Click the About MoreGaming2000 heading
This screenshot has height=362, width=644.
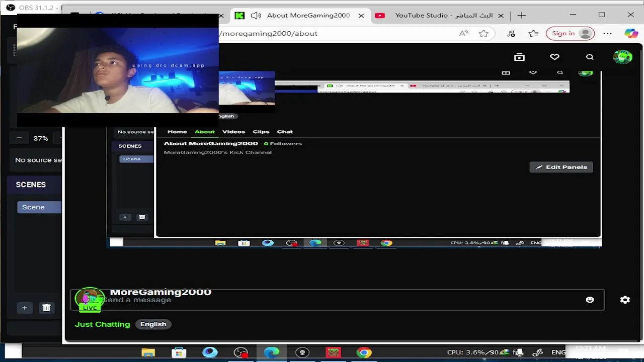(x=211, y=143)
